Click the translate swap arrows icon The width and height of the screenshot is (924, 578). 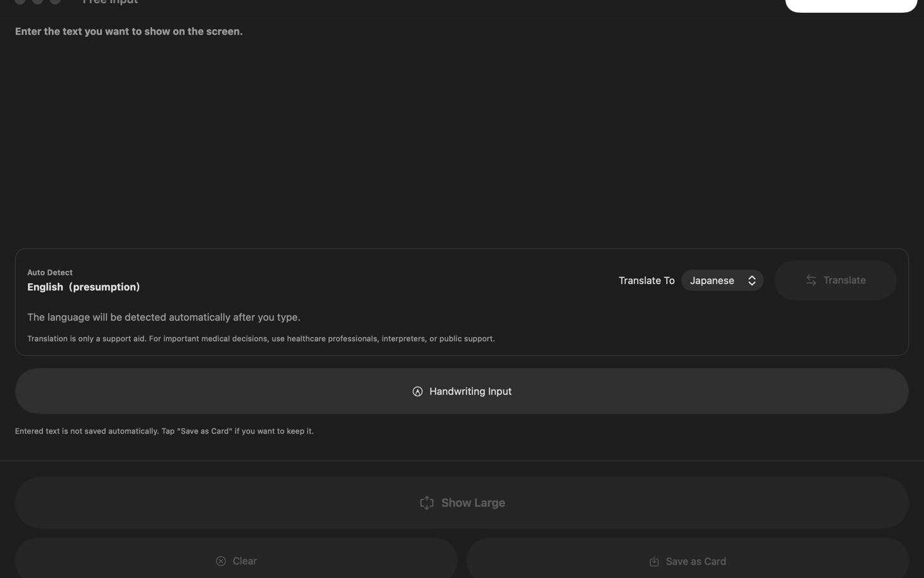pos(811,281)
